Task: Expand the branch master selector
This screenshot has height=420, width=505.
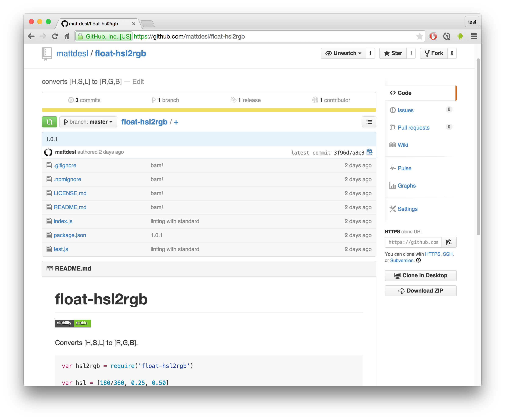Action: [88, 122]
